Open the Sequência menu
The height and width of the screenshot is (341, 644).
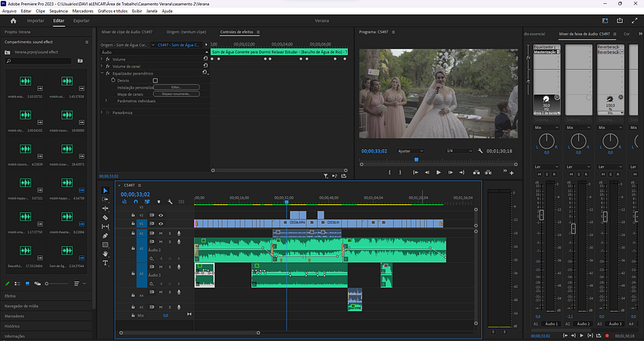[59, 12]
